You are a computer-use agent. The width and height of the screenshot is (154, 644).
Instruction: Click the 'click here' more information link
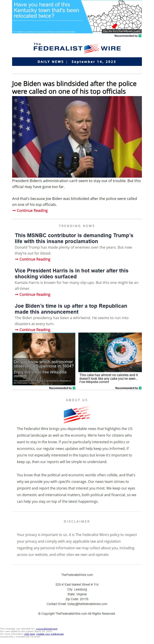pos(29,634)
